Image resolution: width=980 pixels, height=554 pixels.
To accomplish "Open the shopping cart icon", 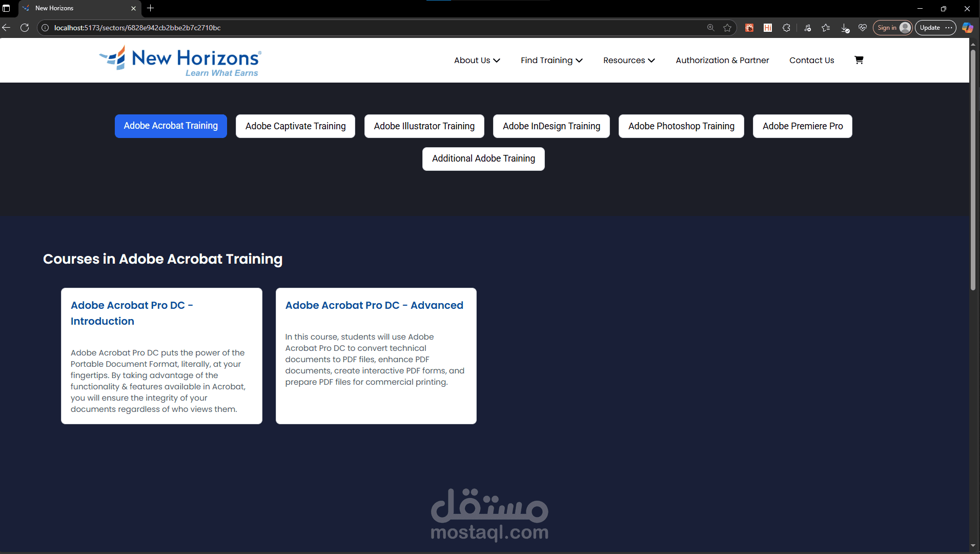I will [859, 60].
